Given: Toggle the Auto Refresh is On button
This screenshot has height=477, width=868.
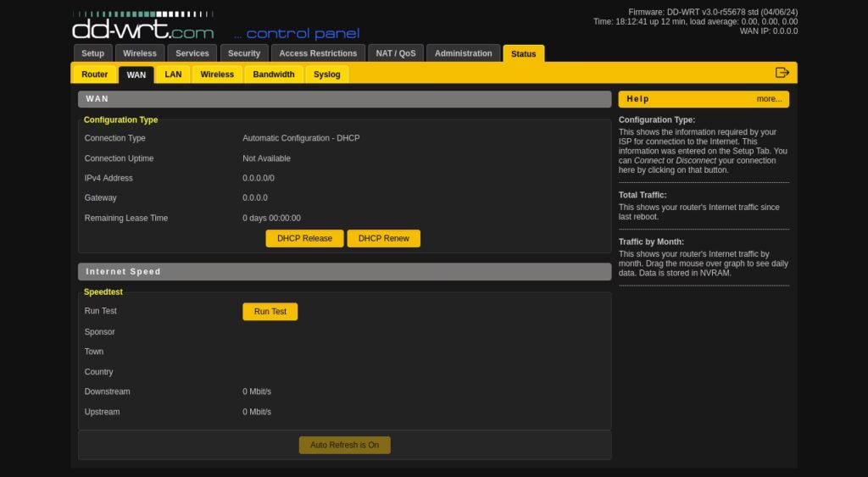Looking at the screenshot, I should pyautogui.click(x=344, y=445).
